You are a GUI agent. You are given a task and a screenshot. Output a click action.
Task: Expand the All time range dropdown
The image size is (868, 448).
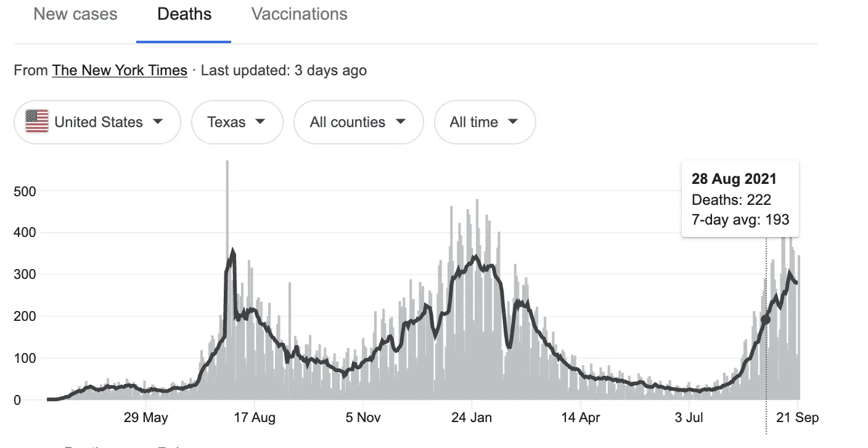(485, 122)
